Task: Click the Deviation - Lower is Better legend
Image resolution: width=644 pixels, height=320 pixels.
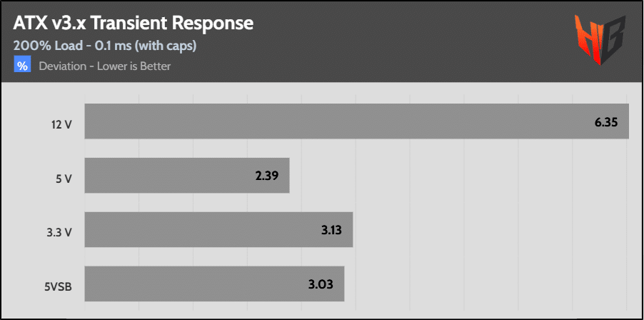Action: point(105,66)
